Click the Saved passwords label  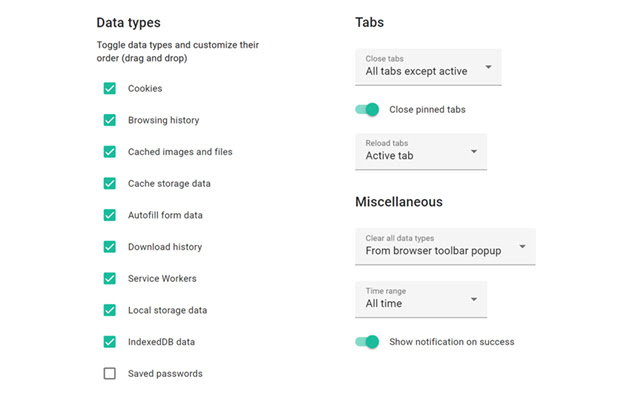click(165, 374)
